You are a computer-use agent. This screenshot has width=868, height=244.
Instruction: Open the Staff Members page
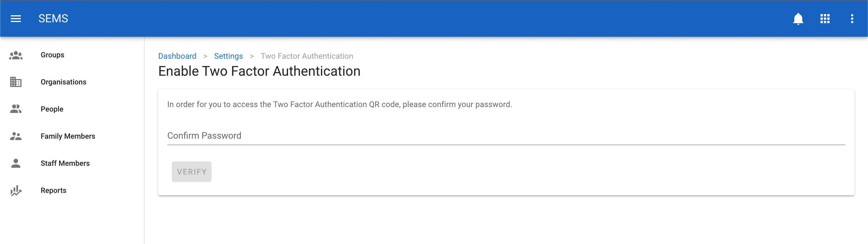pyautogui.click(x=65, y=163)
